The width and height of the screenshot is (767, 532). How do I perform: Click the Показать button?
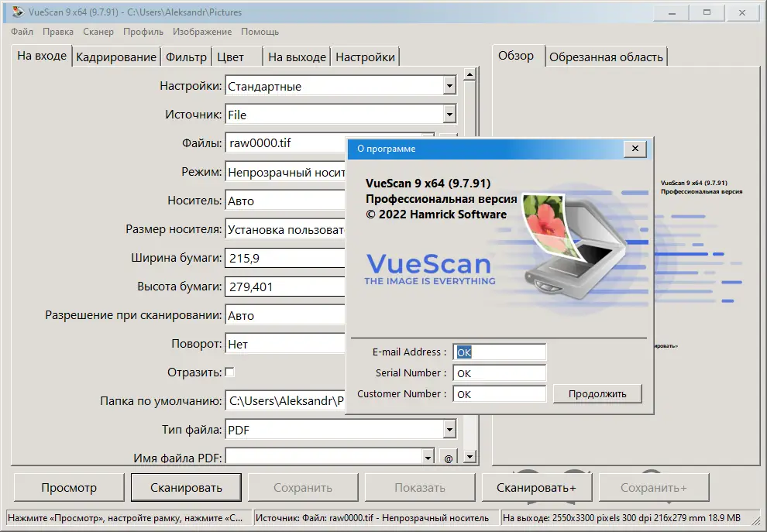tap(420, 488)
